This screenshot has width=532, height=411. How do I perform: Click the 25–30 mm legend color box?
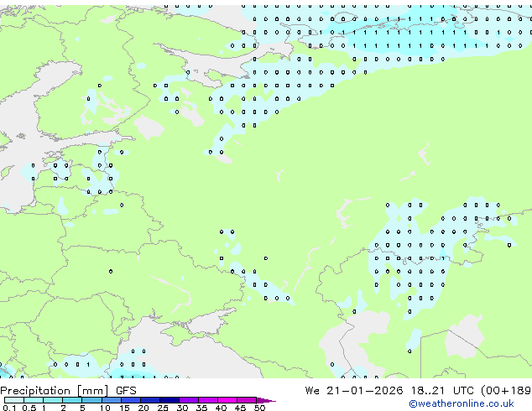pyautogui.click(x=170, y=400)
